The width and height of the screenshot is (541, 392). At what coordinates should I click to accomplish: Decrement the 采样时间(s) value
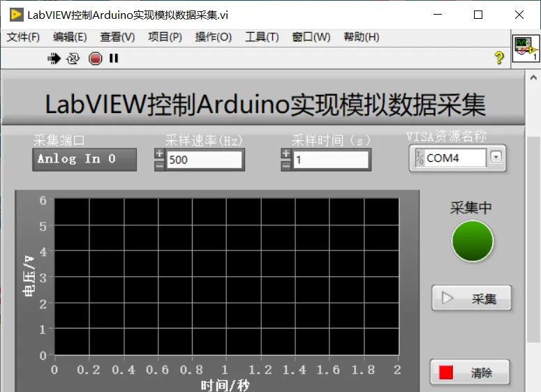click(x=286, y=166)
